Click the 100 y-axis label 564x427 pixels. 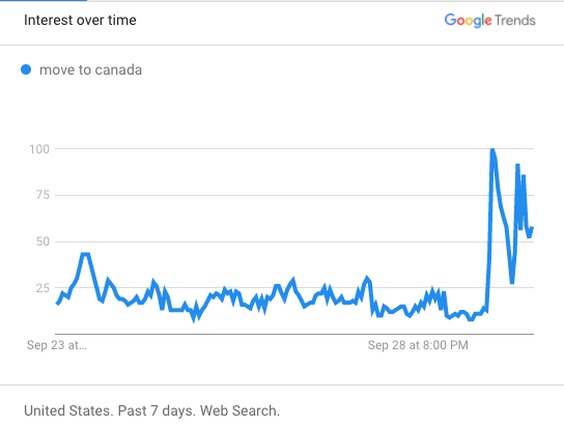pyautogui.click(x=39, y=149)
